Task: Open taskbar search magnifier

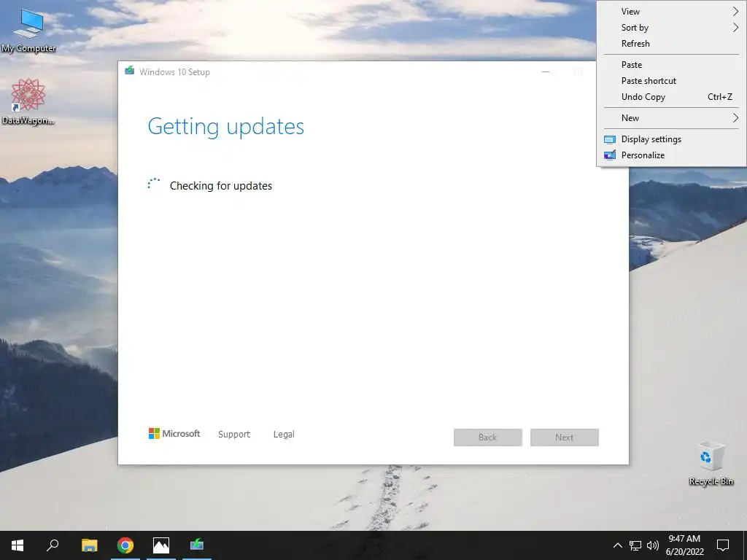Action: pyautogui.click(x=53, y=545)
